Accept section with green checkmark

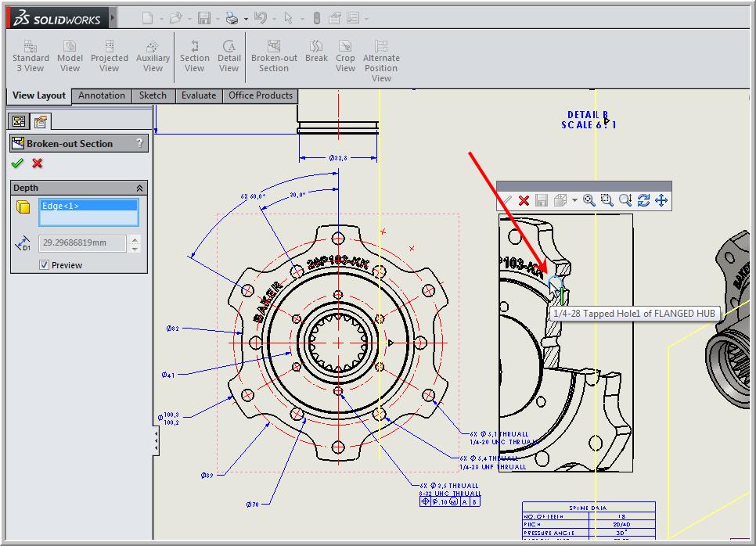pyautogui.click(x=17, y=163)
